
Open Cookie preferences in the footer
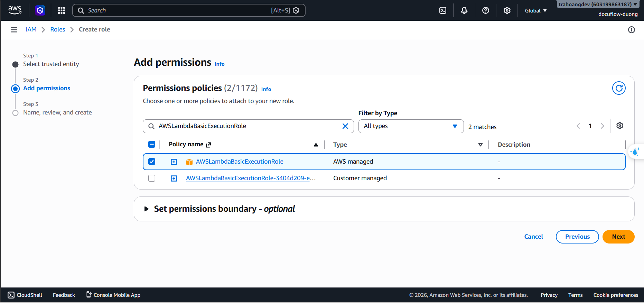(x=616, y=295)
